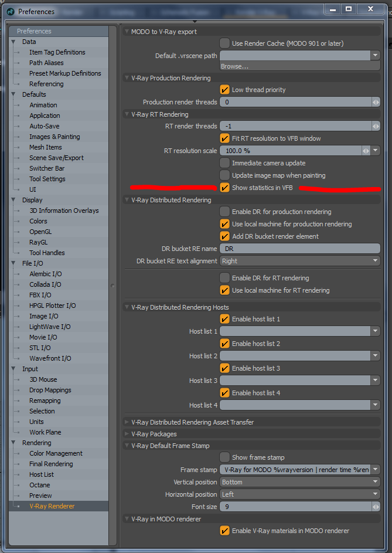Toggle Use Render Cache checkbox
392x553 pixels.
[224, 43]
